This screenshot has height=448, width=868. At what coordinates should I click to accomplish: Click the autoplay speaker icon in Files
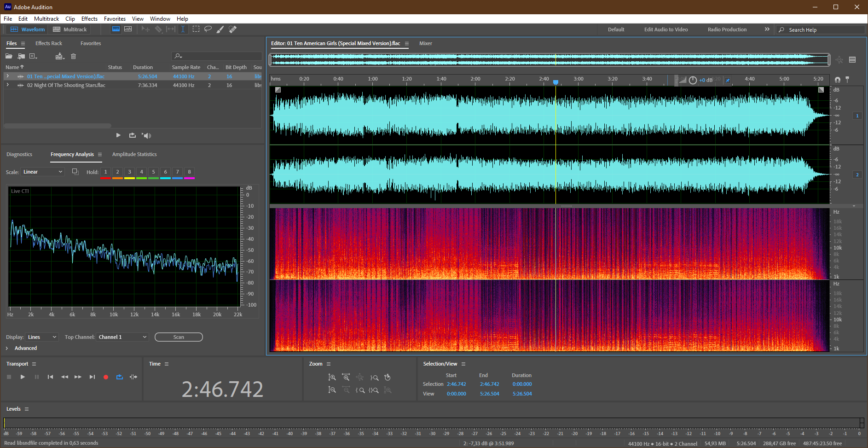146,135
